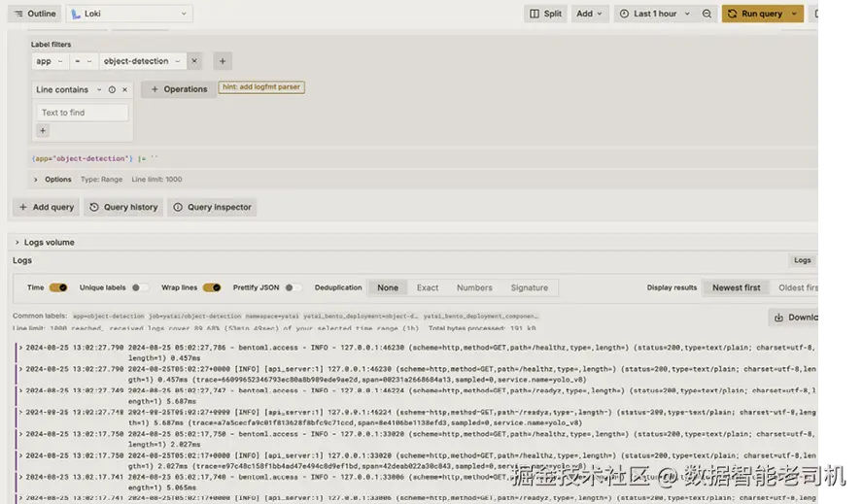Add a new query

pyautogui.click(x=47, y=207)
